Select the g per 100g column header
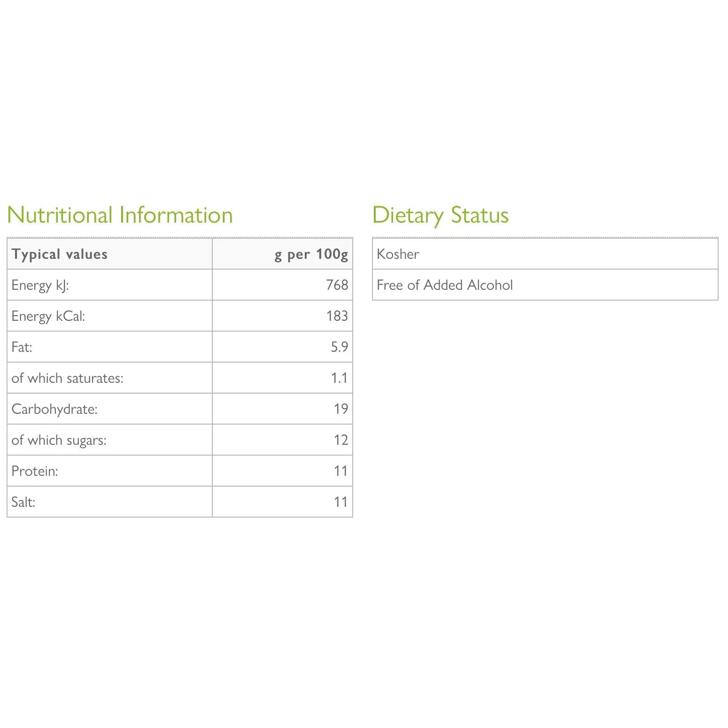This screenshot has width=728, height=728. (x=311, y=254)
